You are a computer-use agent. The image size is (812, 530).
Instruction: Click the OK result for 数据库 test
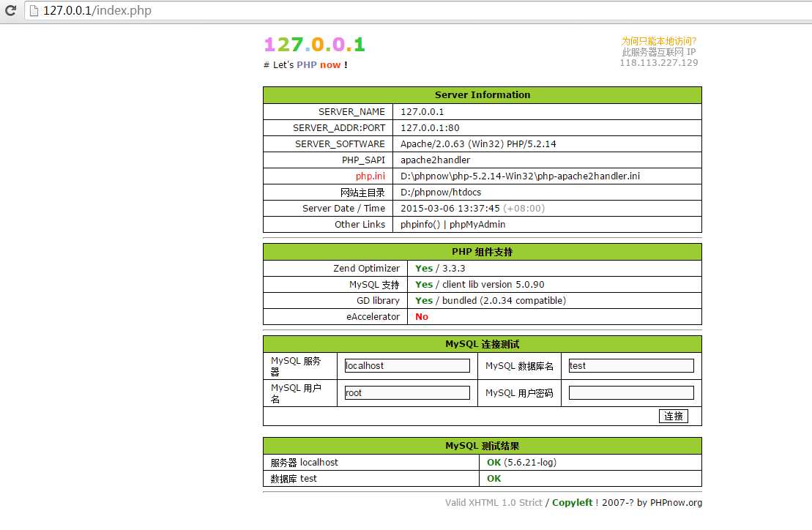pos(493,478)
